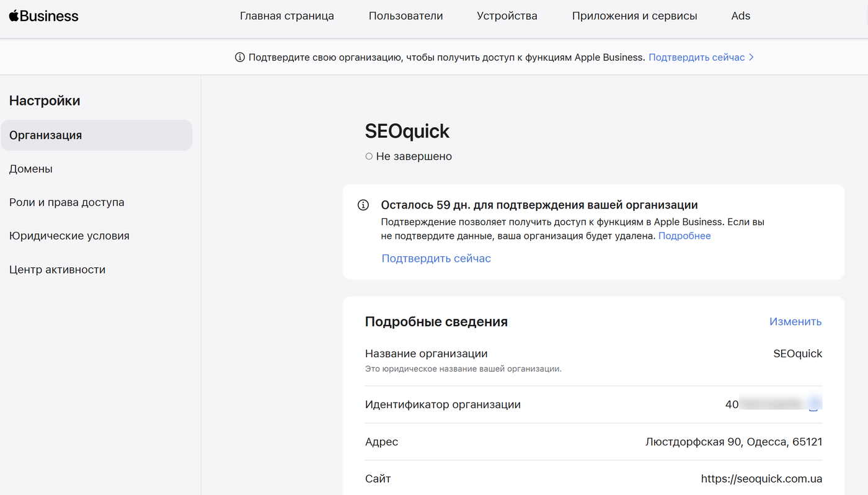Open the 'Домены' settings page

point(31,169)
